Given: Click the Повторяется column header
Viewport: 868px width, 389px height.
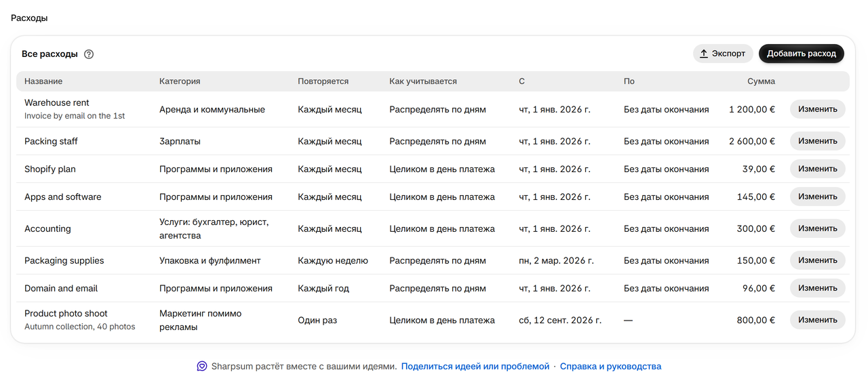Looking at the screenshot, I should click(323, 81).
